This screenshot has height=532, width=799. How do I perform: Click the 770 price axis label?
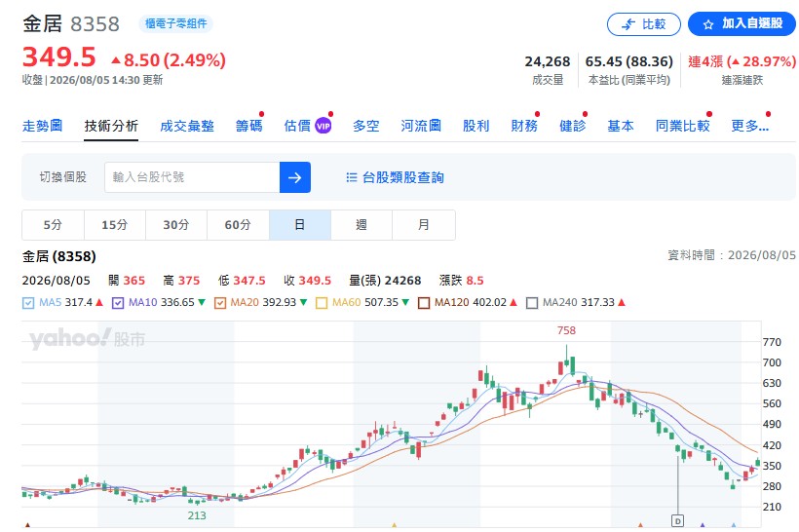(772, 342)
